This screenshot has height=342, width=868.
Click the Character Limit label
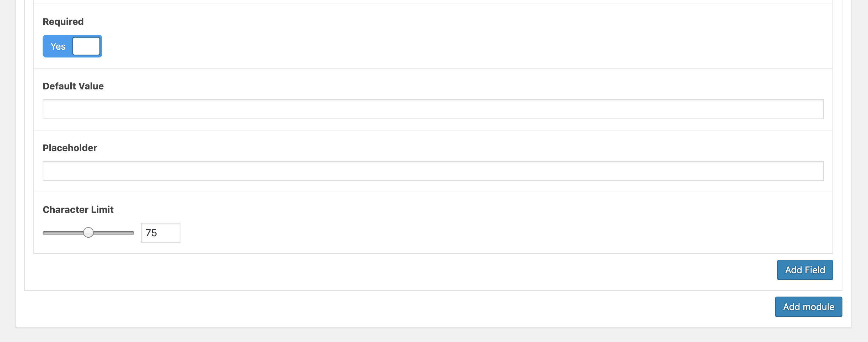[78, 210]
